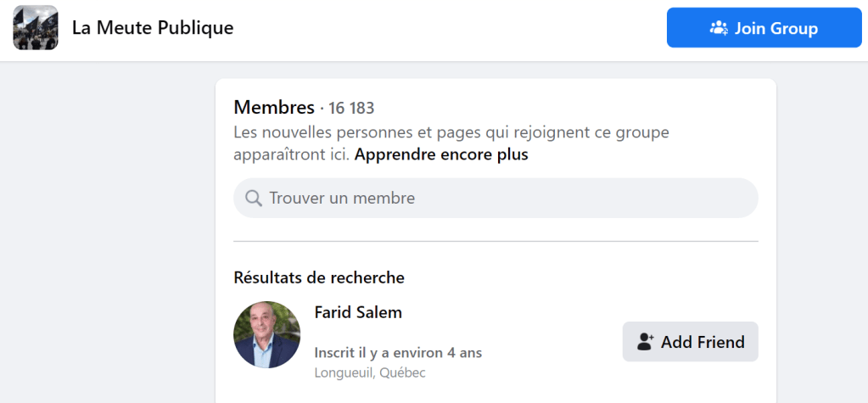
Task: Click the people icon in Join Group
Action: click(719, 28)
